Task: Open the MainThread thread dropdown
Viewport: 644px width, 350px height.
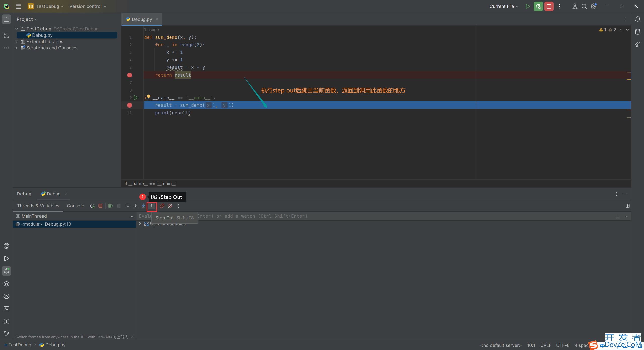Action: tap(74, 216)
